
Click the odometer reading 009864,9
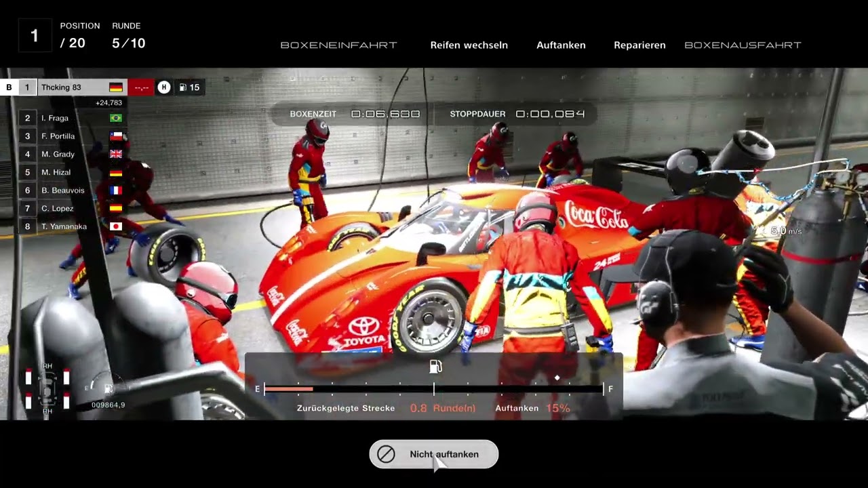(x=108, y=405)
